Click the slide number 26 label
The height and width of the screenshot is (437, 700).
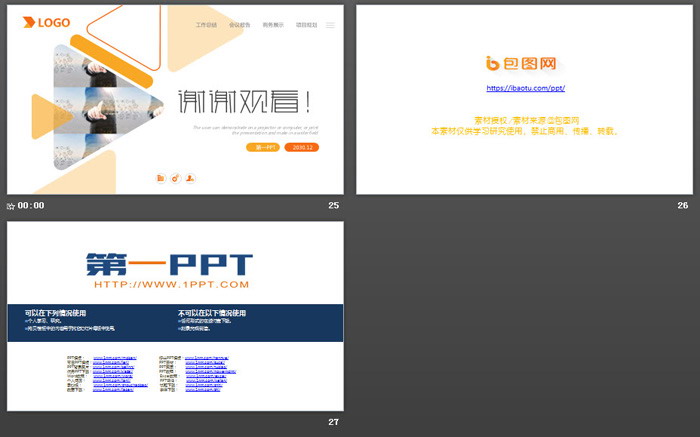(683, 205)
